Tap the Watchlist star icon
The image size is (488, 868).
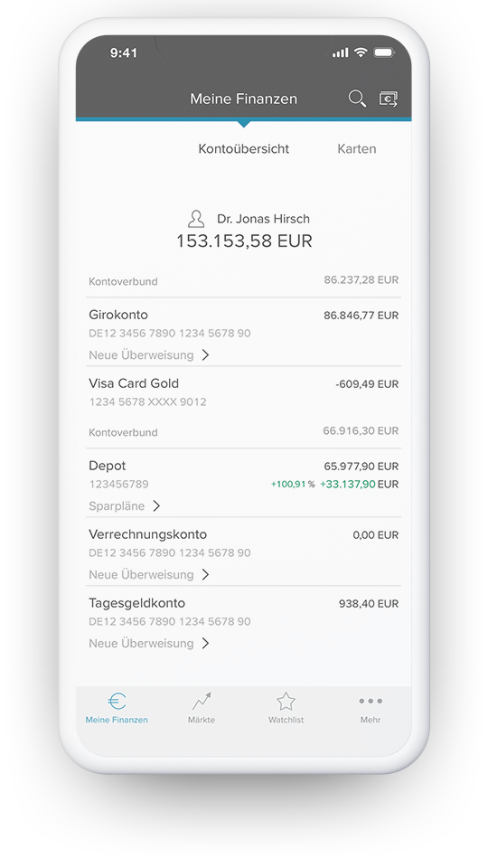pos(286,702)
